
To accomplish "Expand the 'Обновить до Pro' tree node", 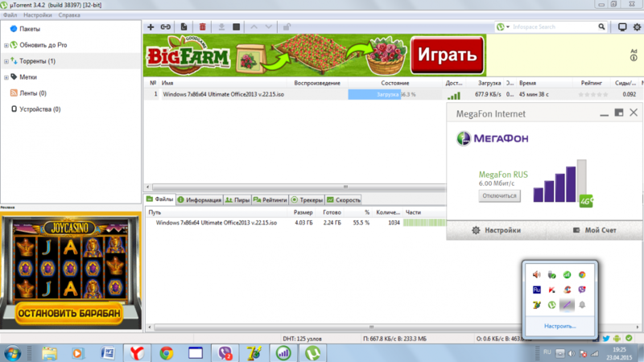I will pos(6,45).
